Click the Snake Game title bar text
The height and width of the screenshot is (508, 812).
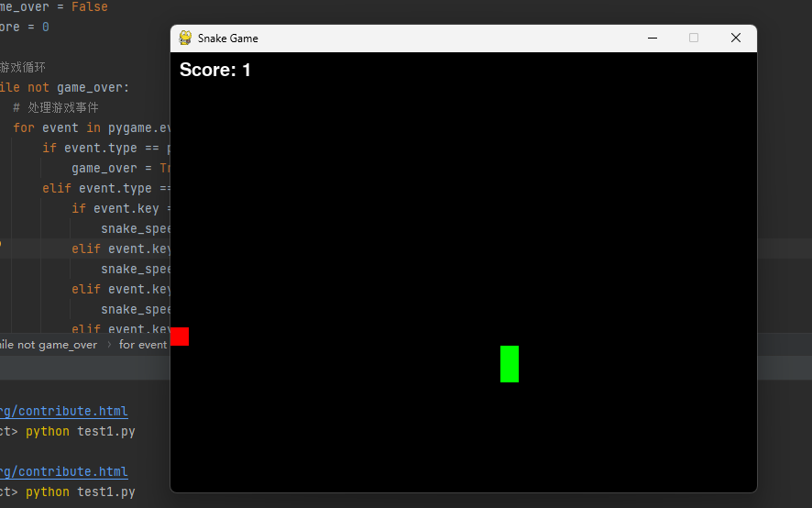click(228, 39)
